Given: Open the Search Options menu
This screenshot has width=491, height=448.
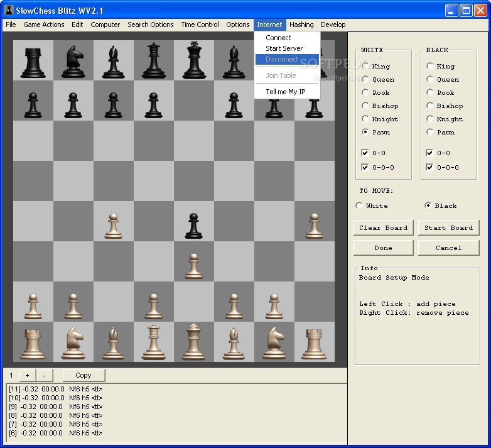Looking at the screenshot, I should click(150, 25).
